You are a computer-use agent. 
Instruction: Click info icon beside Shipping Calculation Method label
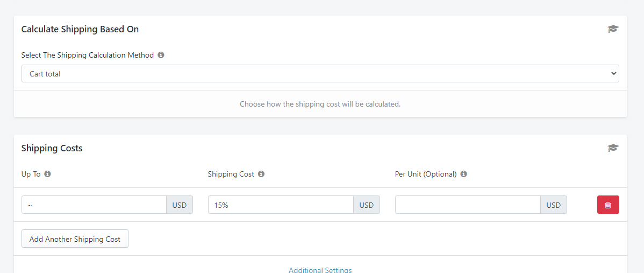(x=161, y=55)
